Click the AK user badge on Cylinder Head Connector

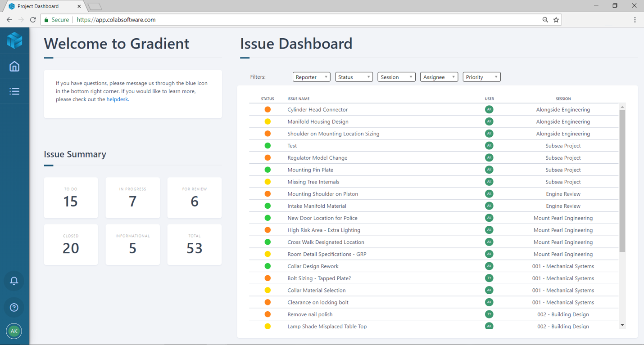coord(489,109)
